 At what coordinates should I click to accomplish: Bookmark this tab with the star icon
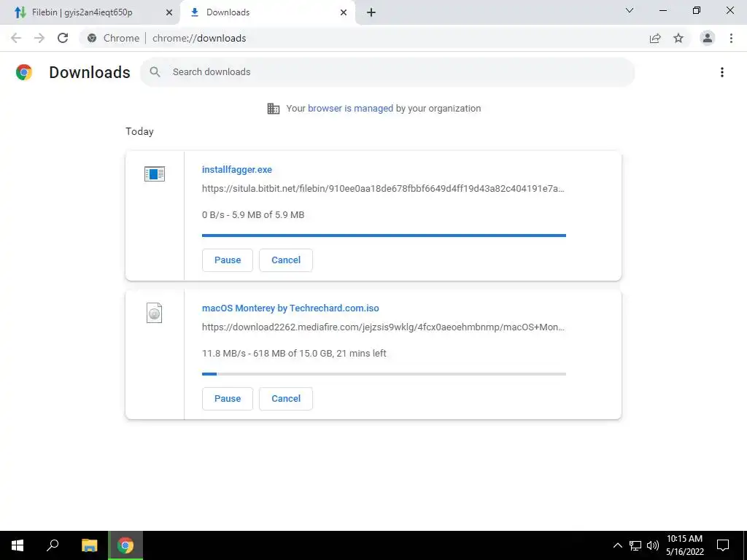678,38
